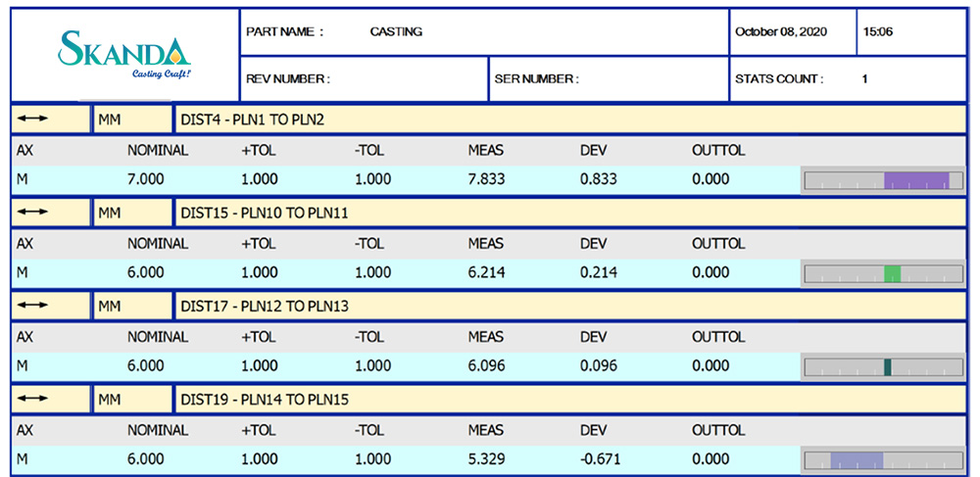This screenshot has width=980, height=477.
Task: Click the purple deviation bar for DIST4
Action: (x=916, y=179)
